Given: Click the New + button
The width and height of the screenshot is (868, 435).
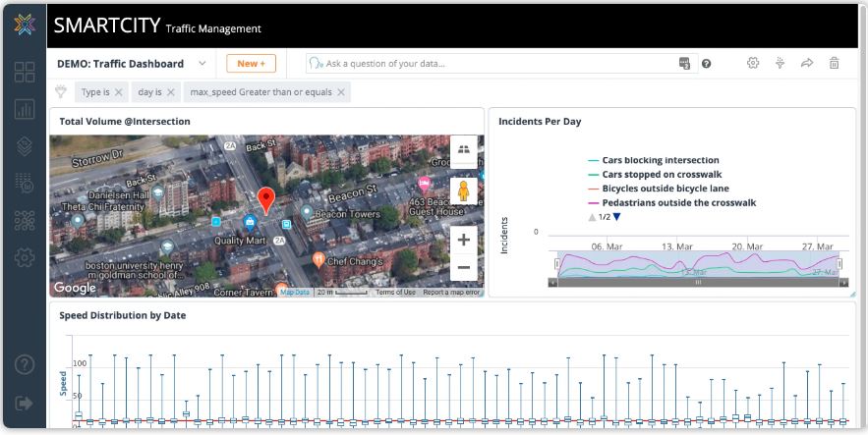Looking at the screenshot, I should (251, 64).
